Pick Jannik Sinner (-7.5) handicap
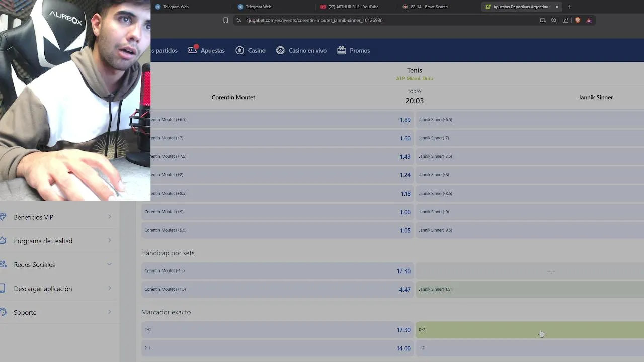 point(530,156)
